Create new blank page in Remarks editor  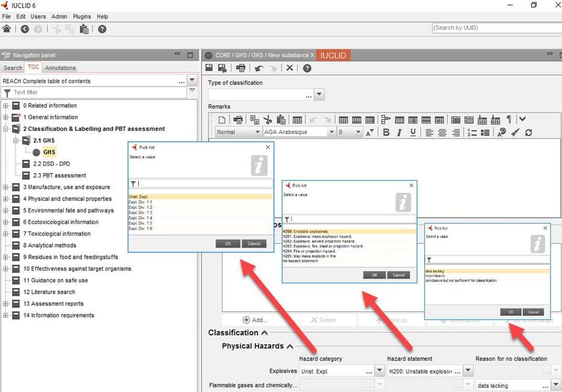click(x=222, y=120)
